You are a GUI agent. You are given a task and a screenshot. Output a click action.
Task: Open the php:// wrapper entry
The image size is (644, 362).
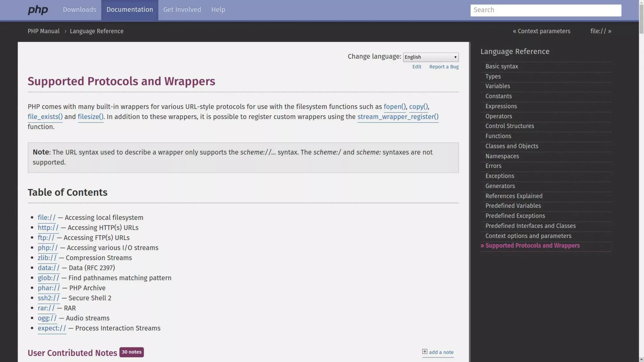pyautogui.click(x=47, y=248)
